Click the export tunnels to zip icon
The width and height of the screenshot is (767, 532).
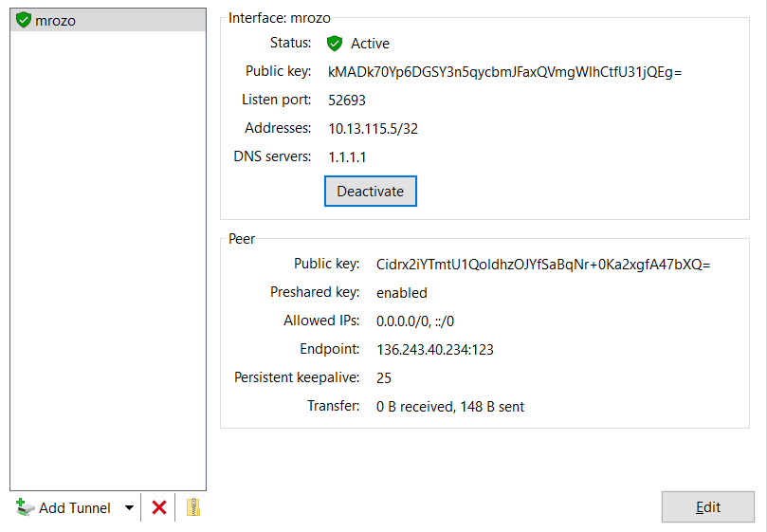coord(193,508)
